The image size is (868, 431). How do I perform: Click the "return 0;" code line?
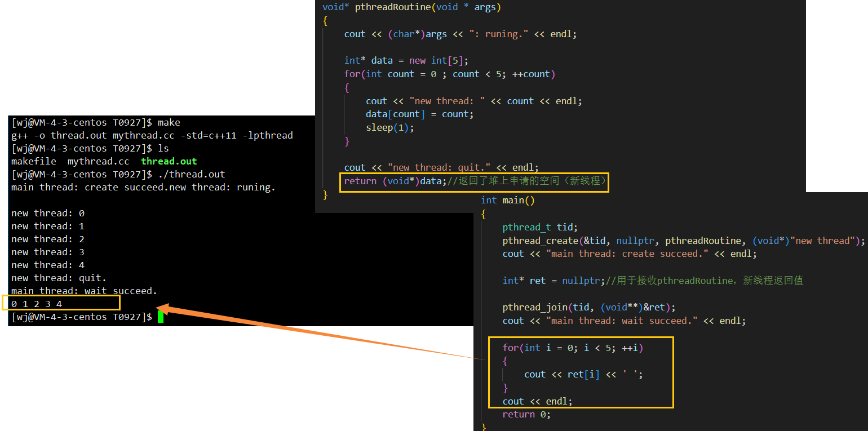(x=527, y=415)
